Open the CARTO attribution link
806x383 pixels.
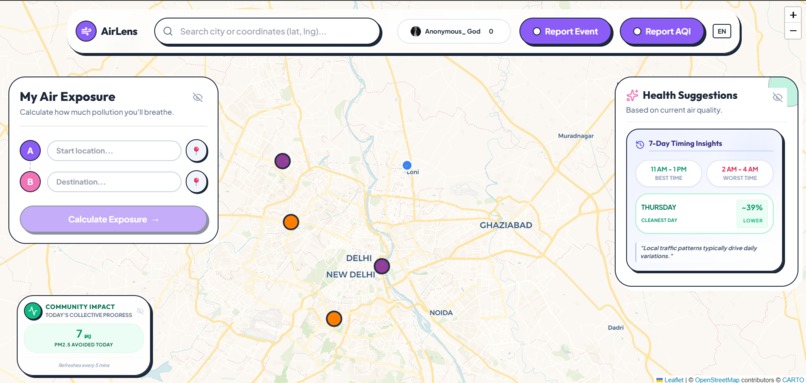tap(794, 379)
